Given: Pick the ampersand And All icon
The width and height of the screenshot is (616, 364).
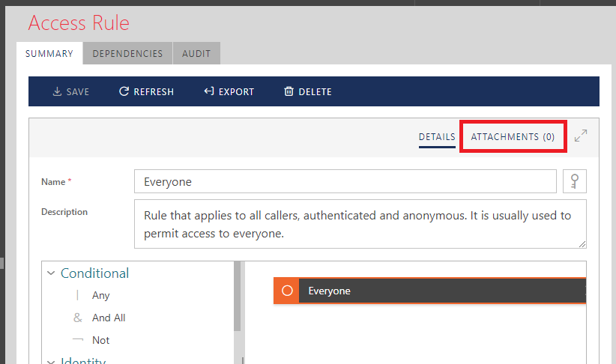Looking at the screenshot, I should point(78,318).
